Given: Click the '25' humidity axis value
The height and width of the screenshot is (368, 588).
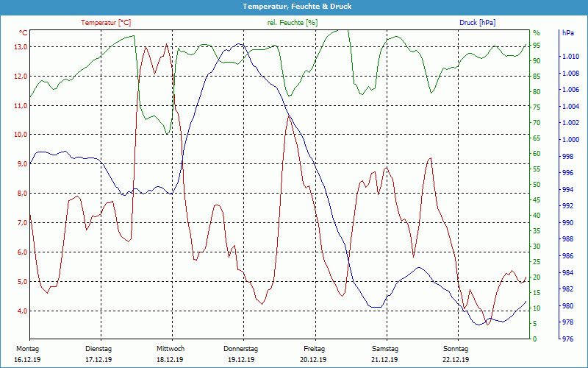Looking at the screenshot, I should click(537, 262).
